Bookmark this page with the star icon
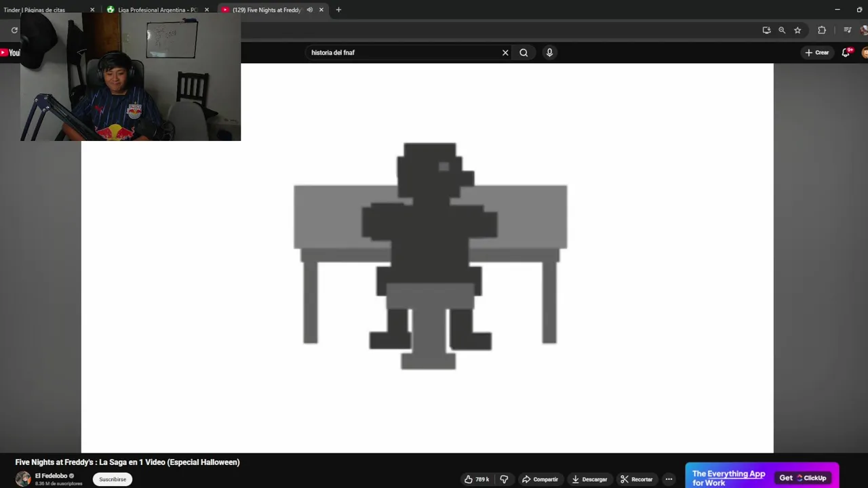 coord(797,30)
